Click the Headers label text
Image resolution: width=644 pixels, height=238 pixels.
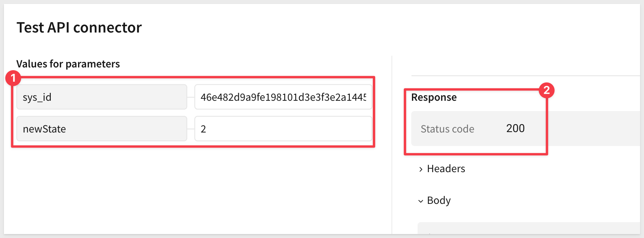coord(446,169)
